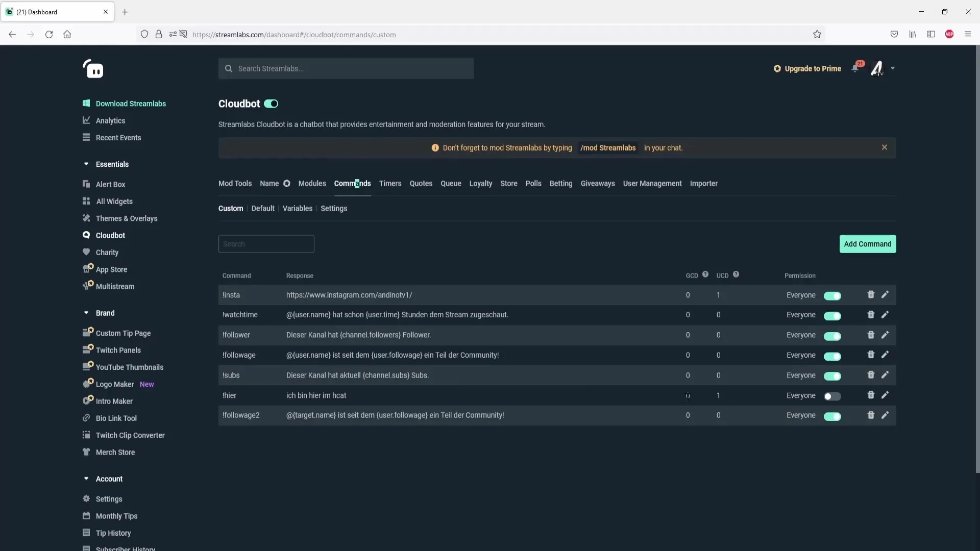Open the Modules tab
The height and width of the screenshot is (551, 980).
click(312, 184)
